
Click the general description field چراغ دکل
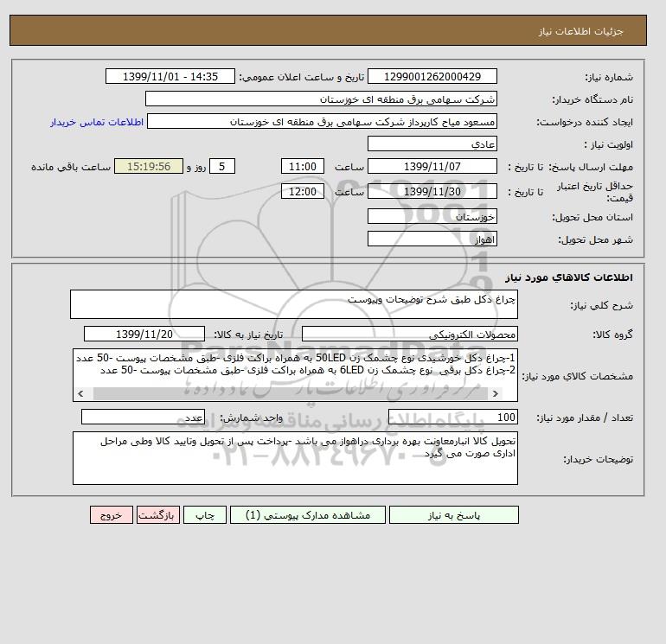(294, 304)
